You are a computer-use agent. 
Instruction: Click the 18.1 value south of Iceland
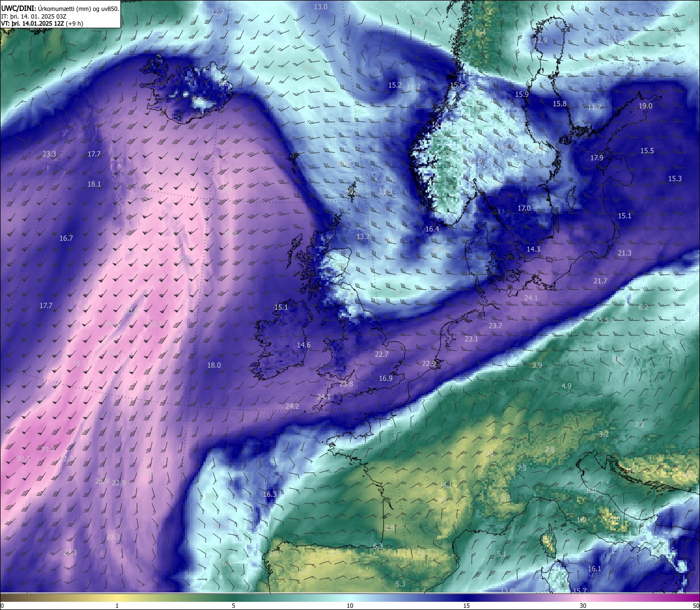(94, 184)
